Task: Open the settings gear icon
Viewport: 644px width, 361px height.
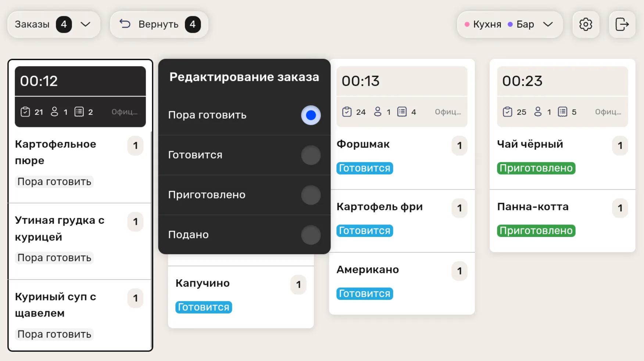Action: (586, 24)
